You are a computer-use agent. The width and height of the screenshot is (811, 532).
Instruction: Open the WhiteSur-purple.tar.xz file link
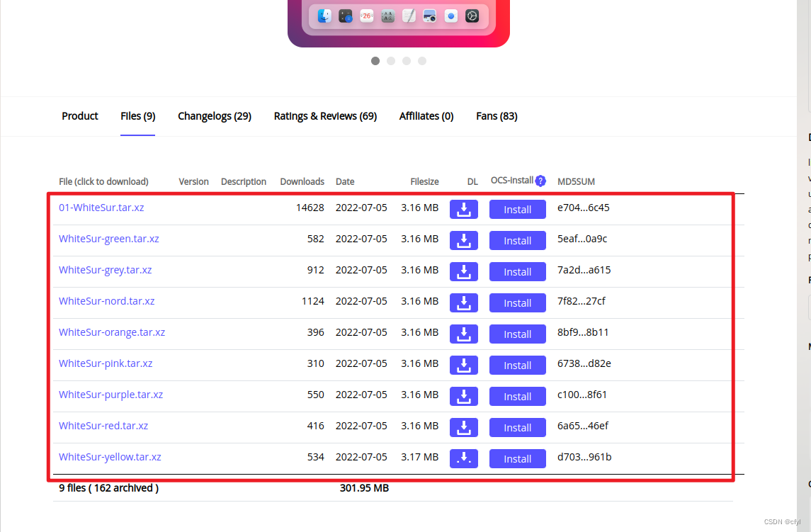tap(110, 395)
